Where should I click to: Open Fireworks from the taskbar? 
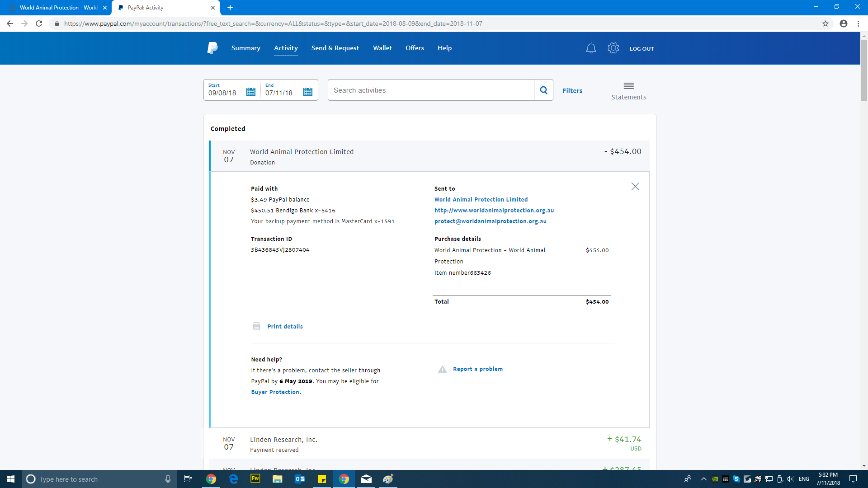pos(255,479)
